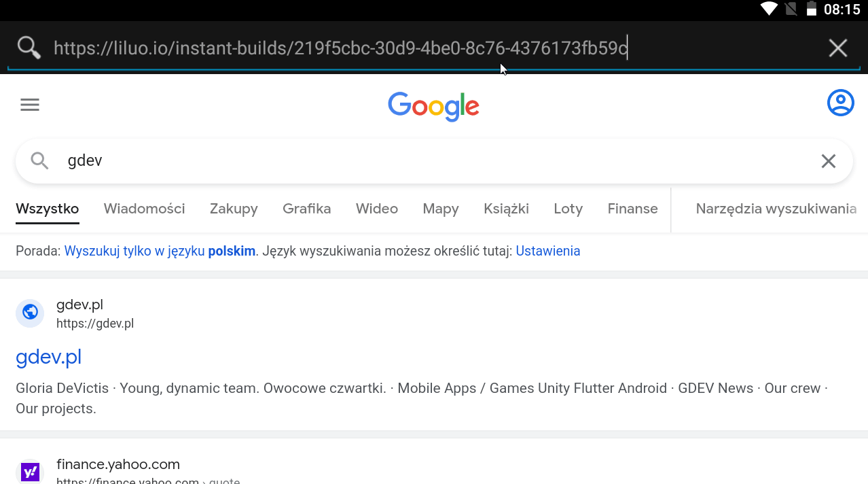The height and width of the screenshot is (484, 868).
Task: Switch to the Grafika tab
Action: (307, 209)
